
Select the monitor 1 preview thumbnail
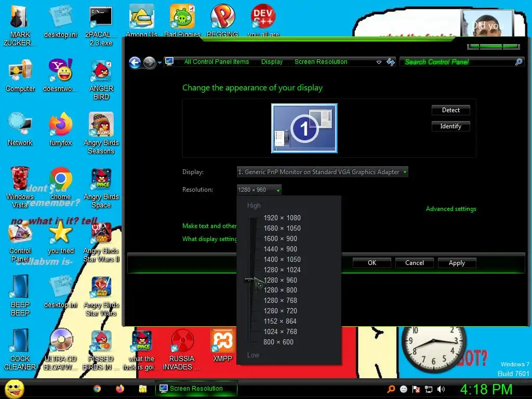pos(304,128)
